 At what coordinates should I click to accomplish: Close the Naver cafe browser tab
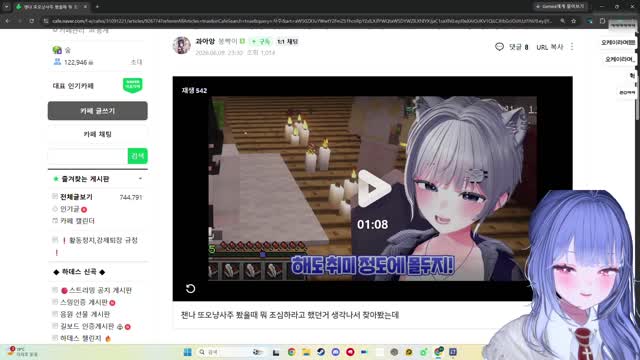pos(85,7)
